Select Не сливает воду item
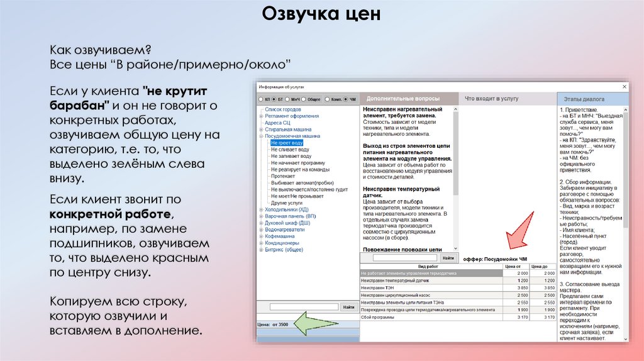Screen dimensions: 644x361 289,150
